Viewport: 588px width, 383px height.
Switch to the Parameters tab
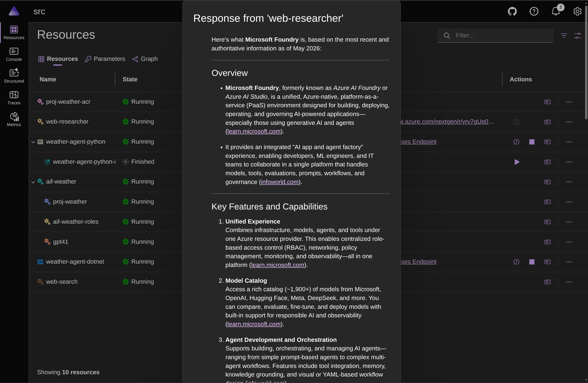tap(105, 59)
